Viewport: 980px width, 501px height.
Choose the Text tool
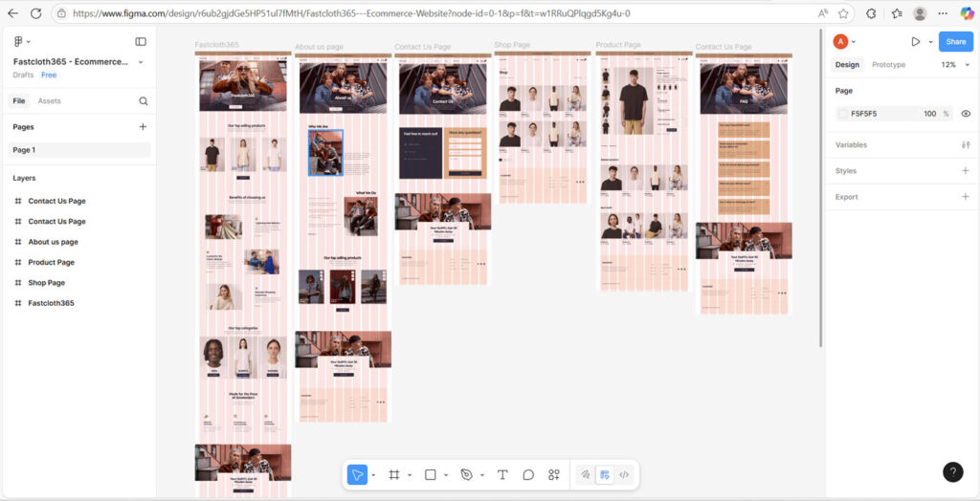(x=502, y=474)
